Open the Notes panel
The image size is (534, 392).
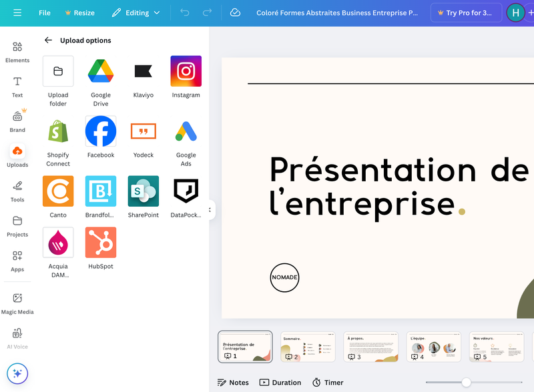pos(233,383)
